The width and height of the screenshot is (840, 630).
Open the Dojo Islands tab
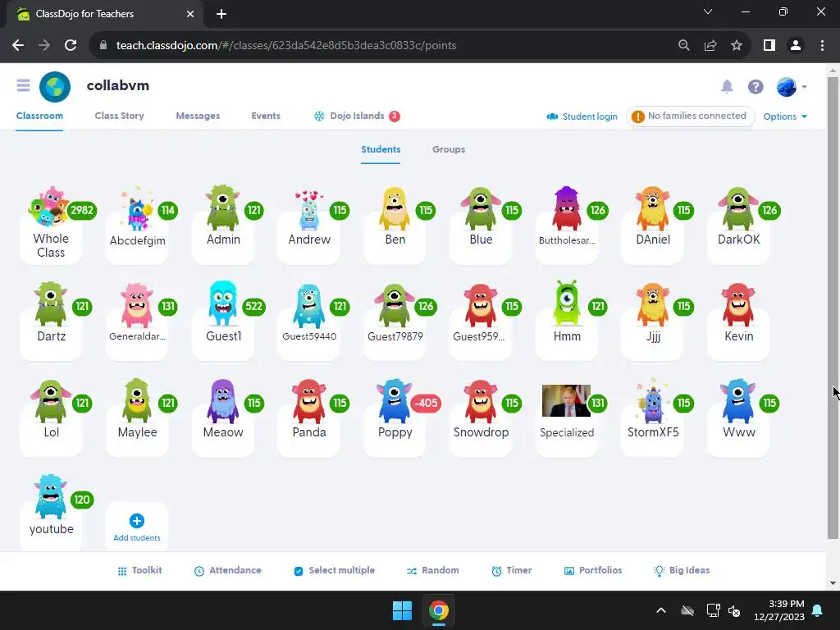tap(357, 116)
